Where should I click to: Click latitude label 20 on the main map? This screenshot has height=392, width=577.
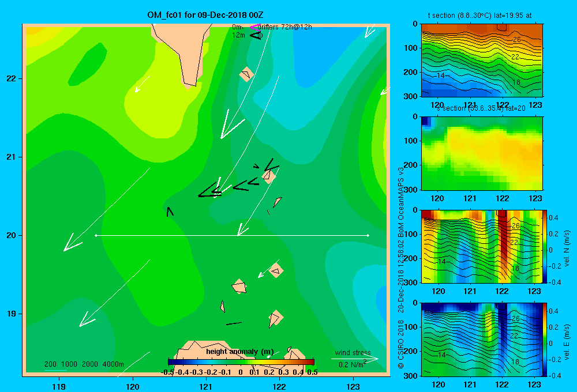(12, 235)
